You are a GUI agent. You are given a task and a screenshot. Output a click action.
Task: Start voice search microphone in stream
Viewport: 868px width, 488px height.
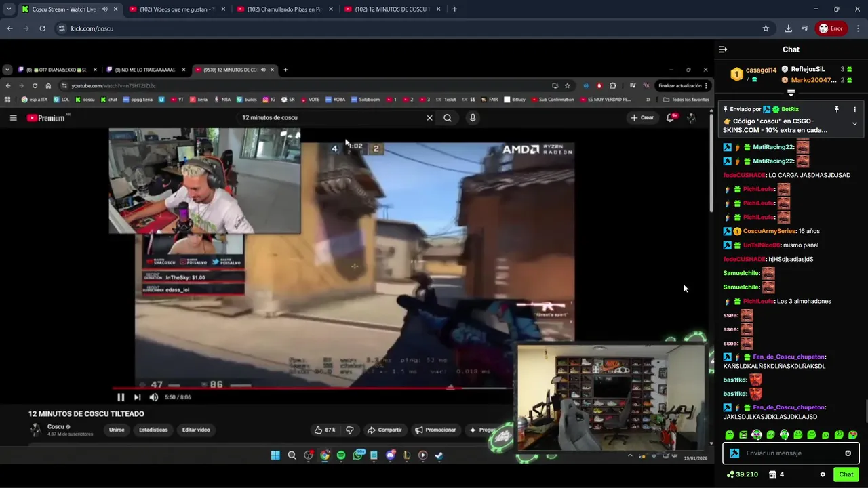click(x=473, y=118)
